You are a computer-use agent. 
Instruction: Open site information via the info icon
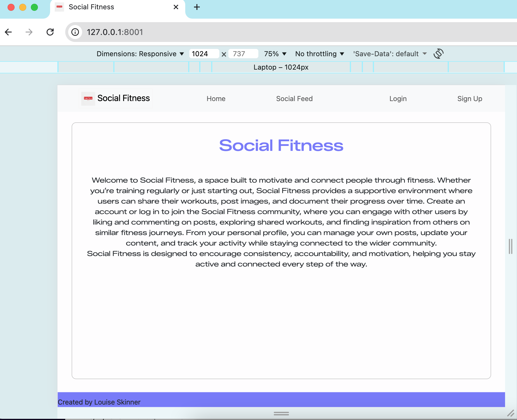[75, 32]
